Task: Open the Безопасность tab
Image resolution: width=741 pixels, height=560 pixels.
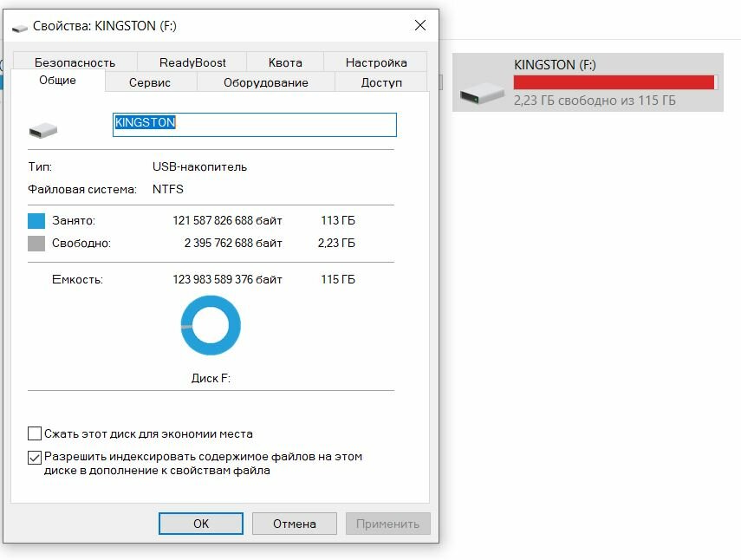Action: click(75, 62)
